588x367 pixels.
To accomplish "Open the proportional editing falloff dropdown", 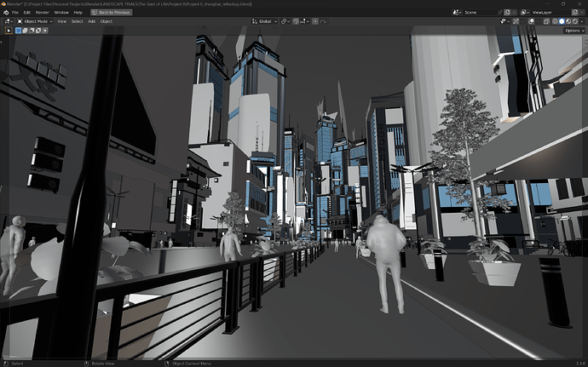I will (324, 21).
